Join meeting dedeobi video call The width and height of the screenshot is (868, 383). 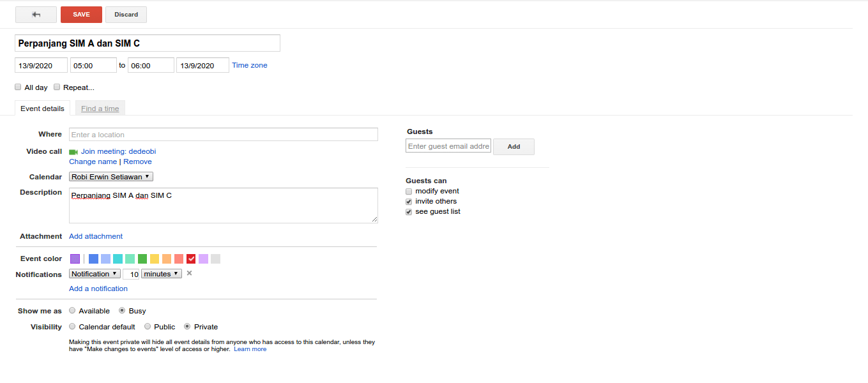118,151
